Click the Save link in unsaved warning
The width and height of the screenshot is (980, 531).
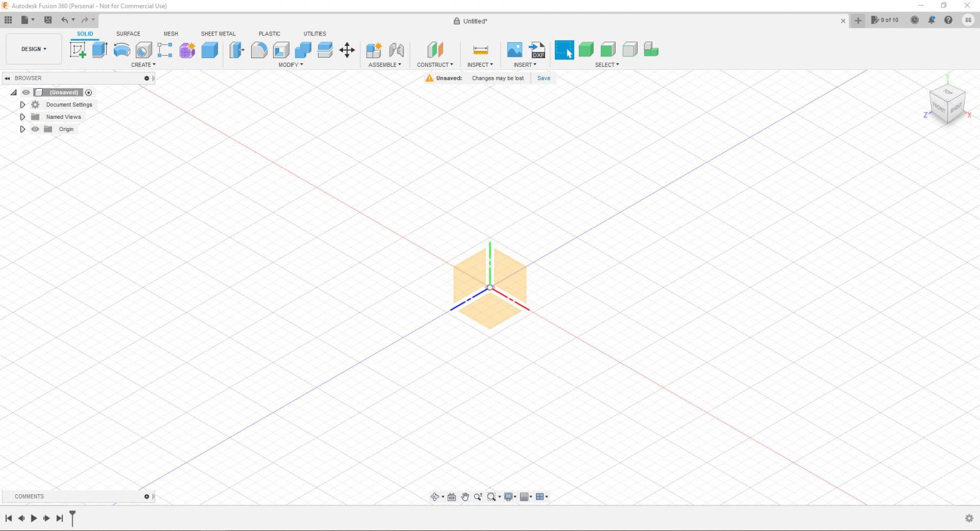point(544,78)
